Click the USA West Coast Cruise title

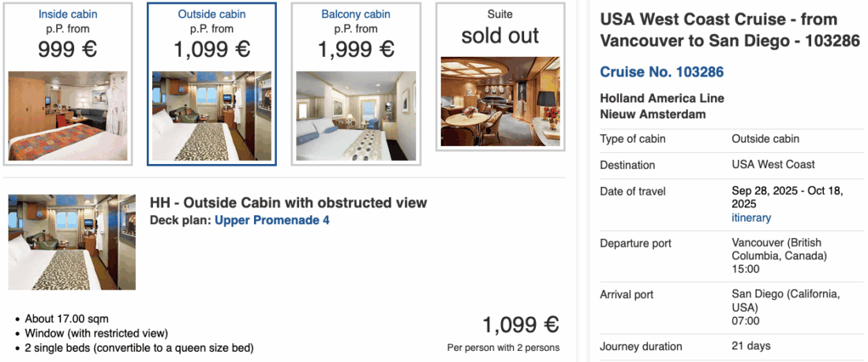coord(729,30)
